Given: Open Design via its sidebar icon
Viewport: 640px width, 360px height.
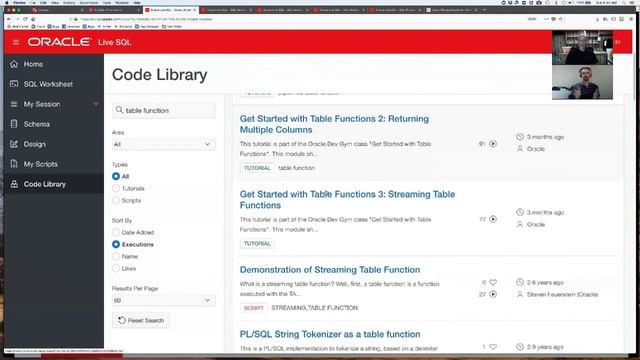Looking at the screenshot, I should pos(14,144).
